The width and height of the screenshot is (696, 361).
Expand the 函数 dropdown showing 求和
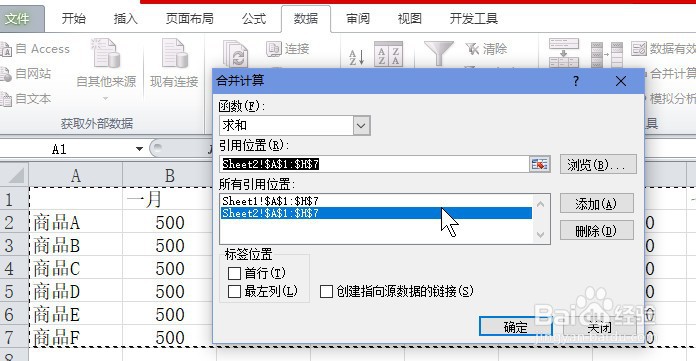[361, 126]
